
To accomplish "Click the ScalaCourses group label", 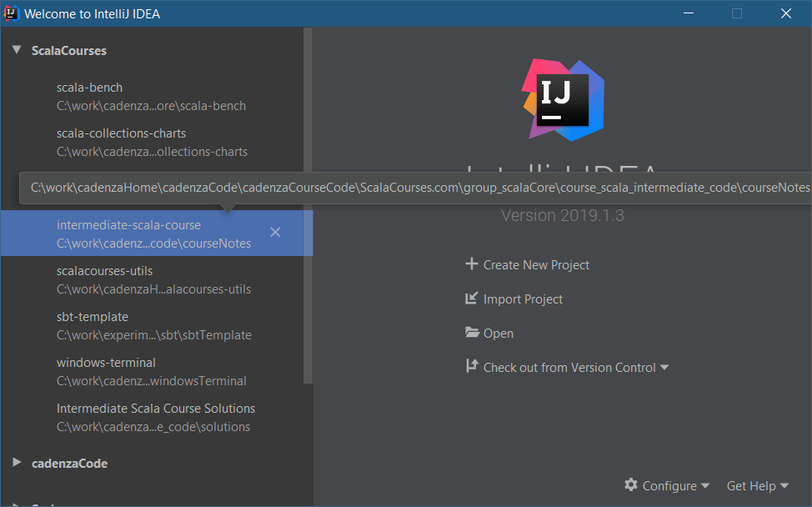I will pyautogui.click(x=69, y=50).
